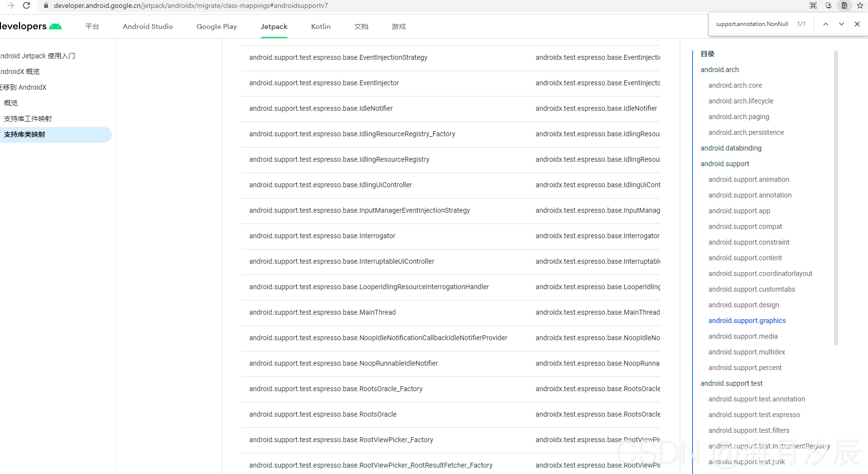Reload the current page

point(26,6)
